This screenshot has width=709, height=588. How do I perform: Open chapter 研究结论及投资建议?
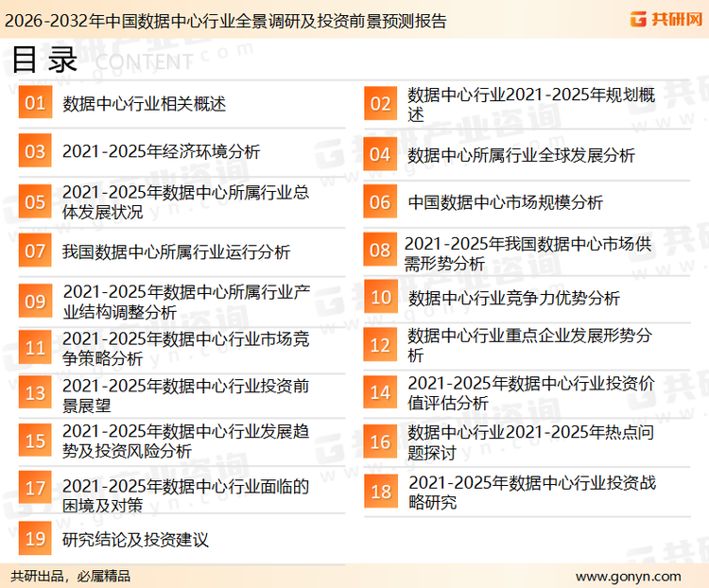click(135, 540)
